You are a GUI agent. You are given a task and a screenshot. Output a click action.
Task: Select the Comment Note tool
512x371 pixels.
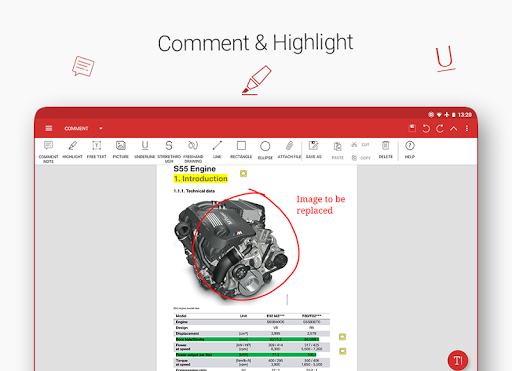48,151
